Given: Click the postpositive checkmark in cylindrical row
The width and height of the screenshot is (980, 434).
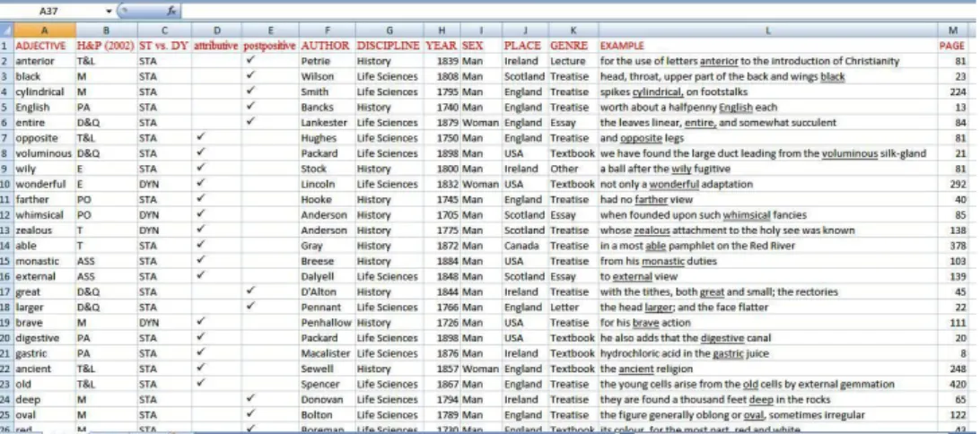Looking at the screenshot, I should click(251, 91).
